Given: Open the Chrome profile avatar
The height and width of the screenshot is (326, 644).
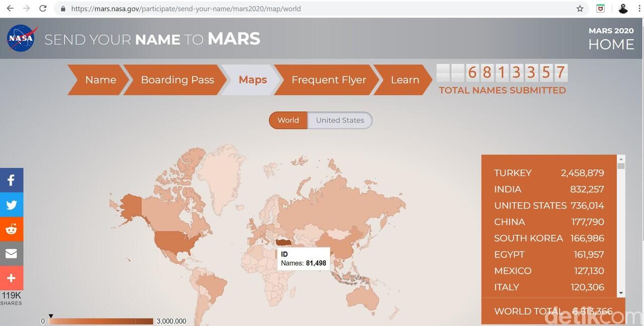Looking at the screenshot, I should click(623, 9).
